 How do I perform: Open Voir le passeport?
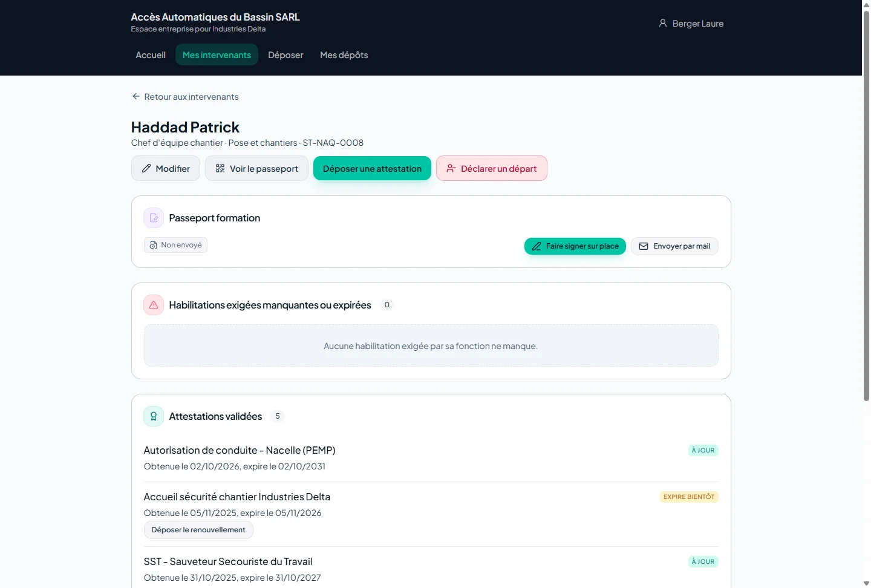pos(257,169)
